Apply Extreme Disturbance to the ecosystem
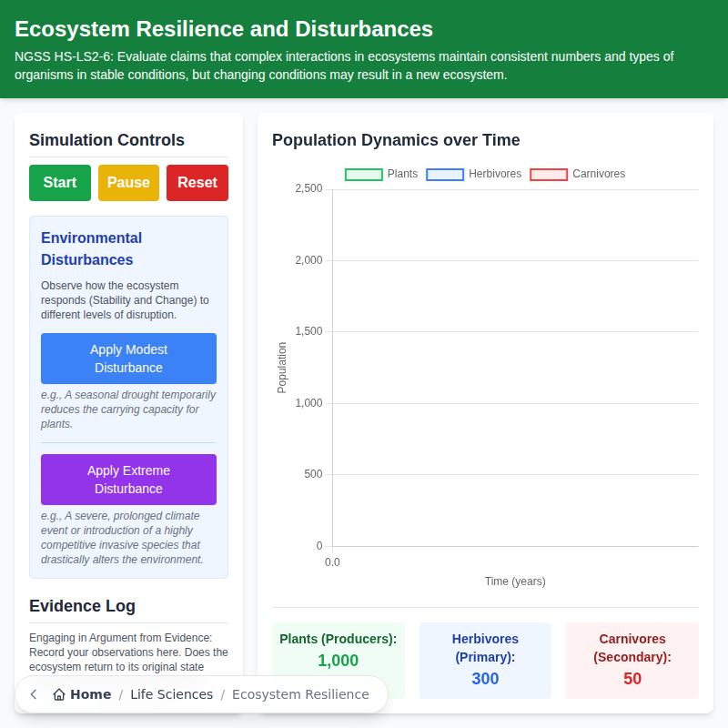The image size is (728, 728). coord(128,480)
